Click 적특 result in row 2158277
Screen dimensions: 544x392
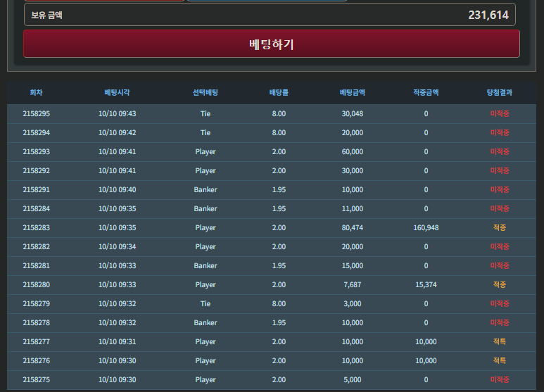coord(500,342)
